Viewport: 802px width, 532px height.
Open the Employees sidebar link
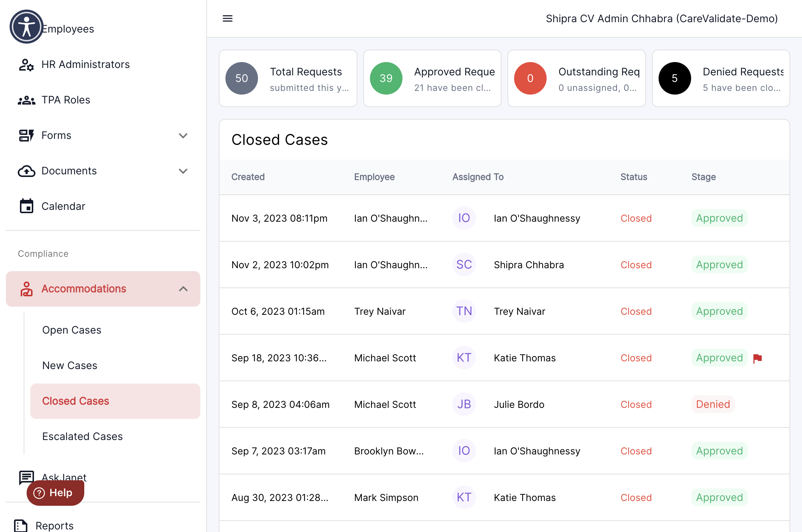(68, 29)
